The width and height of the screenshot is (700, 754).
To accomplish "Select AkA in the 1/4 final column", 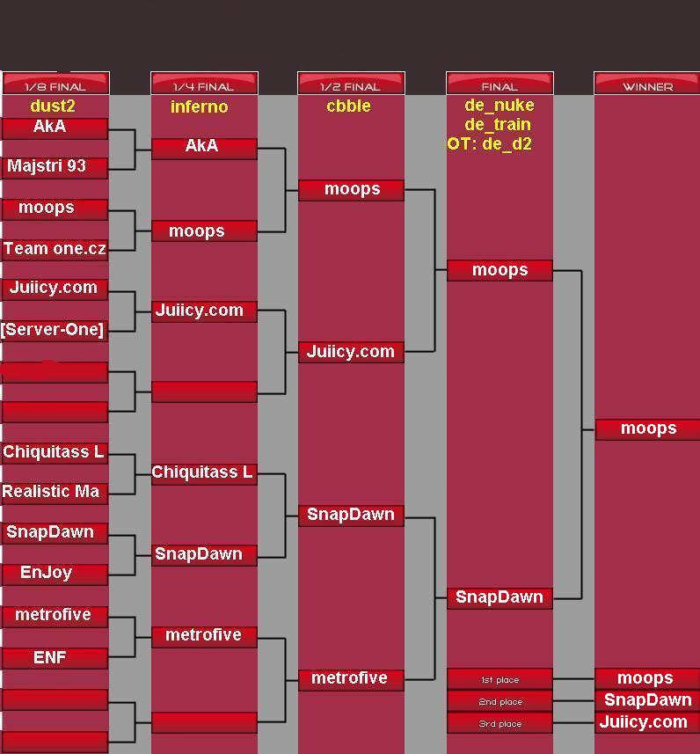I will click(204, 149).
